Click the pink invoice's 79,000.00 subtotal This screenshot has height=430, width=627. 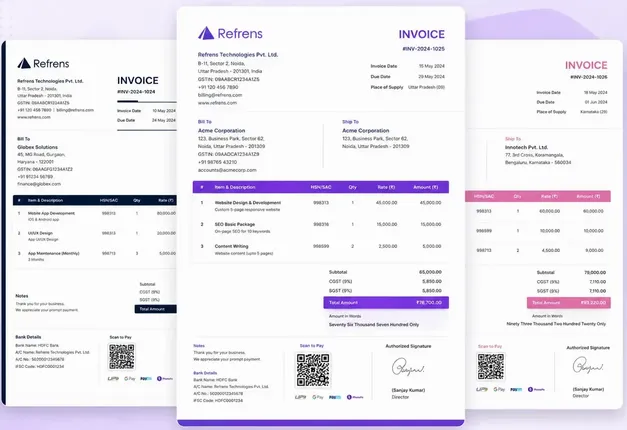pyautogui.click(x=595, y=272)
